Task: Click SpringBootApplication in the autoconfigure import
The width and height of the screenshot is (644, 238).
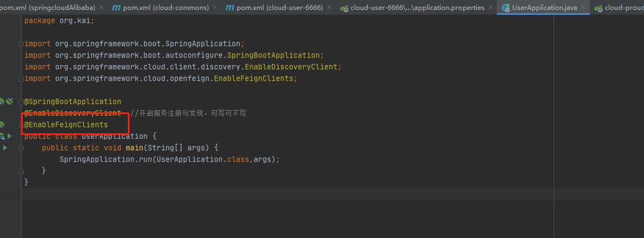Action: [273, 55]
